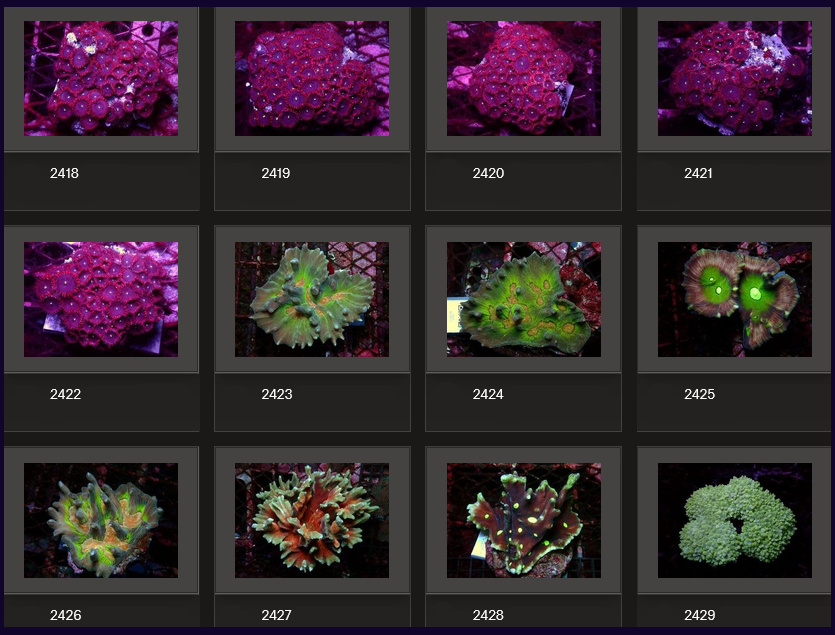
Task: Click the label text 2421
Action: pyautogui.click(x=698, y=173)
